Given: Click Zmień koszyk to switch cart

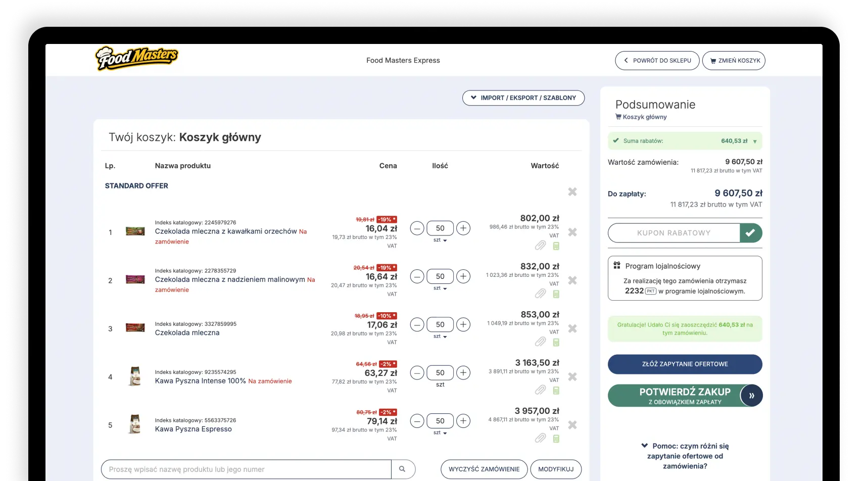Looking at the screenshot, I should [x=734, y=61].
